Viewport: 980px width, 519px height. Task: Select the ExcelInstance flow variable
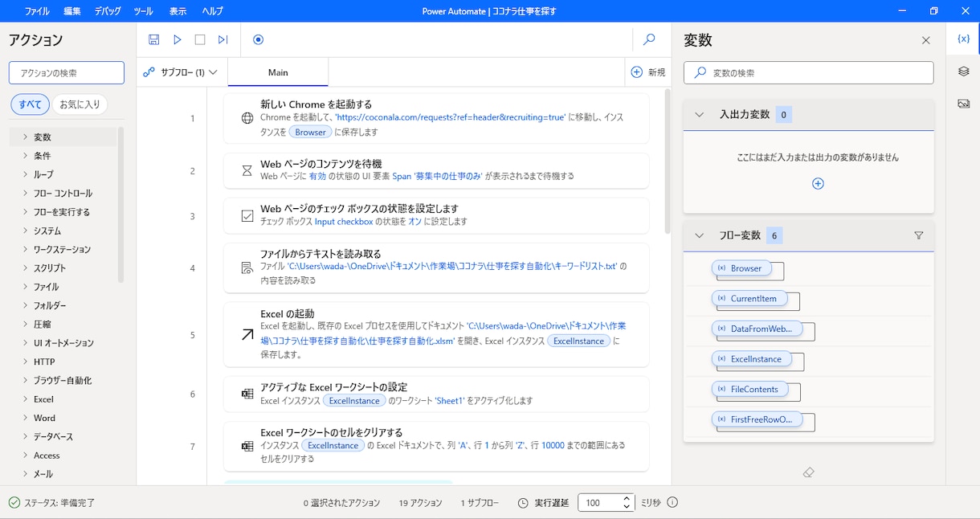pyautogui.click(x=750, y=359)
